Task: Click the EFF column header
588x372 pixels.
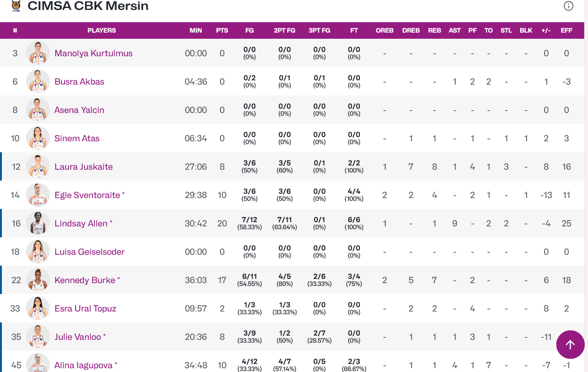Action: click(x=566, y=30)
